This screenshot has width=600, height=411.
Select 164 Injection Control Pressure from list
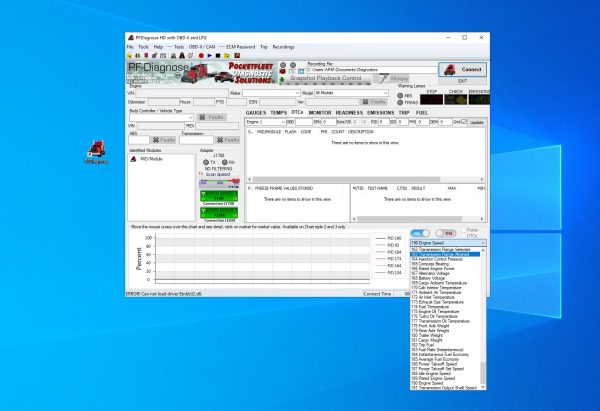(445, 259)
